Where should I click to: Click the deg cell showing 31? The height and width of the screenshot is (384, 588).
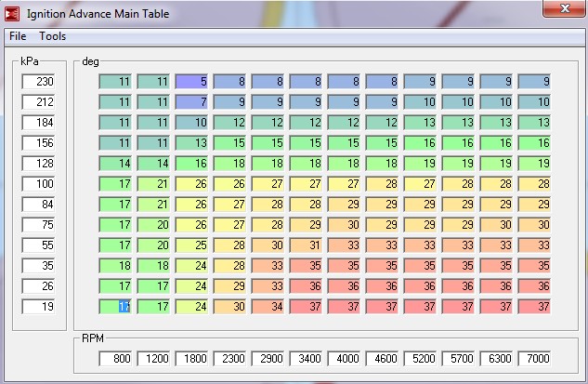pos(306,245)
